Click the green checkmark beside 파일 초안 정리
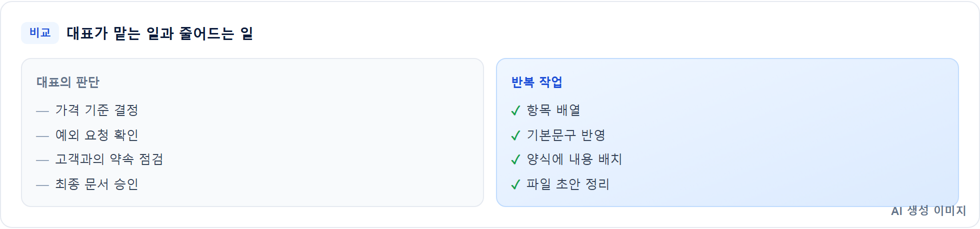Image resolution: width=980 pixels, height=229 pixels. [516, 184]
